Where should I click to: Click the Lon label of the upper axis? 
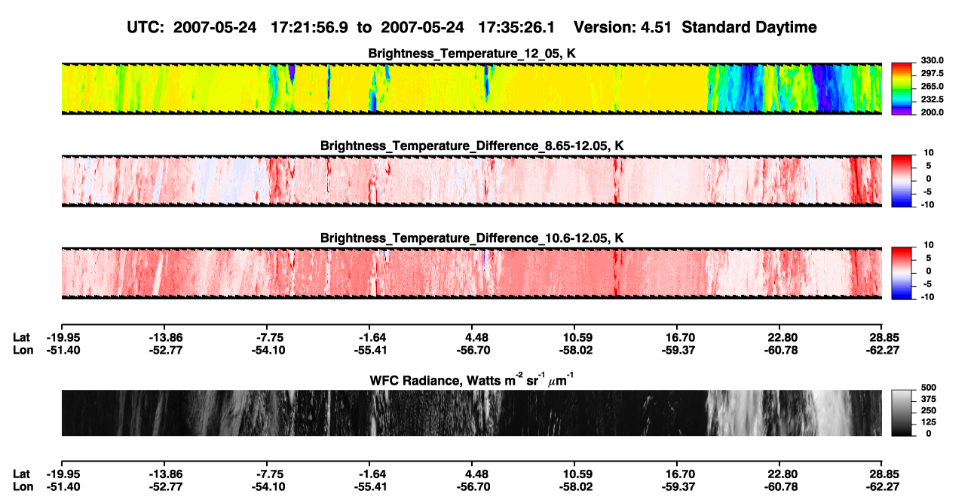tap(22, 350)
